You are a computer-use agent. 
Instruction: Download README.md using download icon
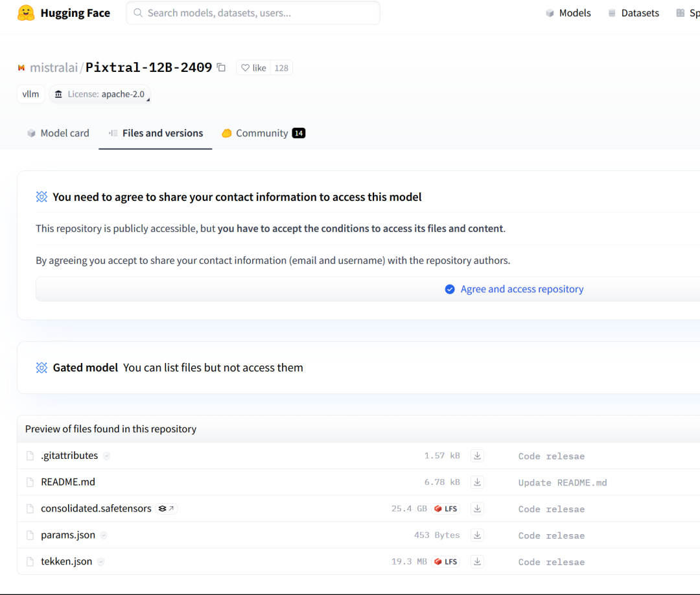[477, 482]
